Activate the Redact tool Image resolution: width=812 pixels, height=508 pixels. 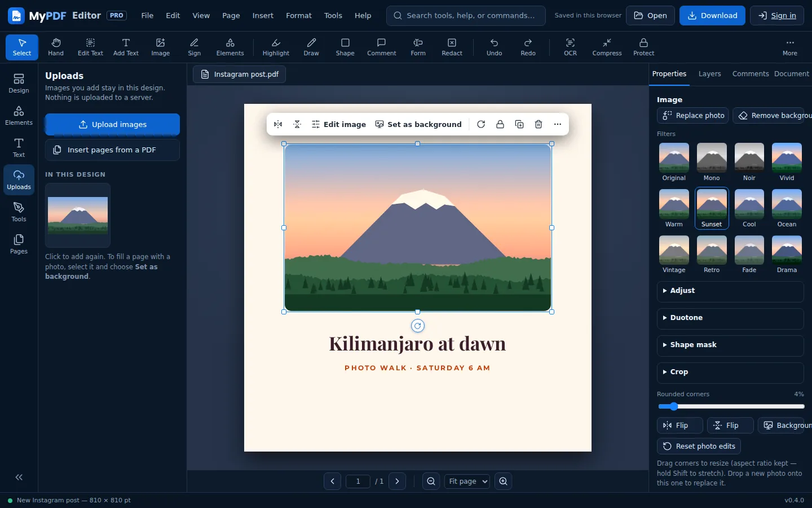(452, 47)
